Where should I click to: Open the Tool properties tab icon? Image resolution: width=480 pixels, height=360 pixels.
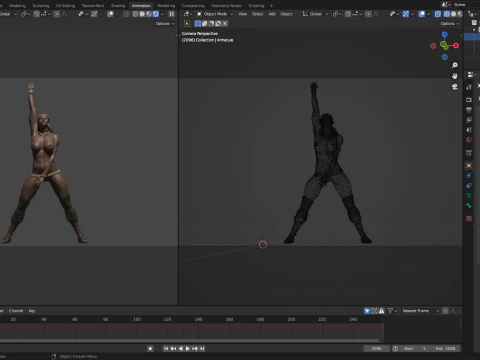(x=469, y=87)
